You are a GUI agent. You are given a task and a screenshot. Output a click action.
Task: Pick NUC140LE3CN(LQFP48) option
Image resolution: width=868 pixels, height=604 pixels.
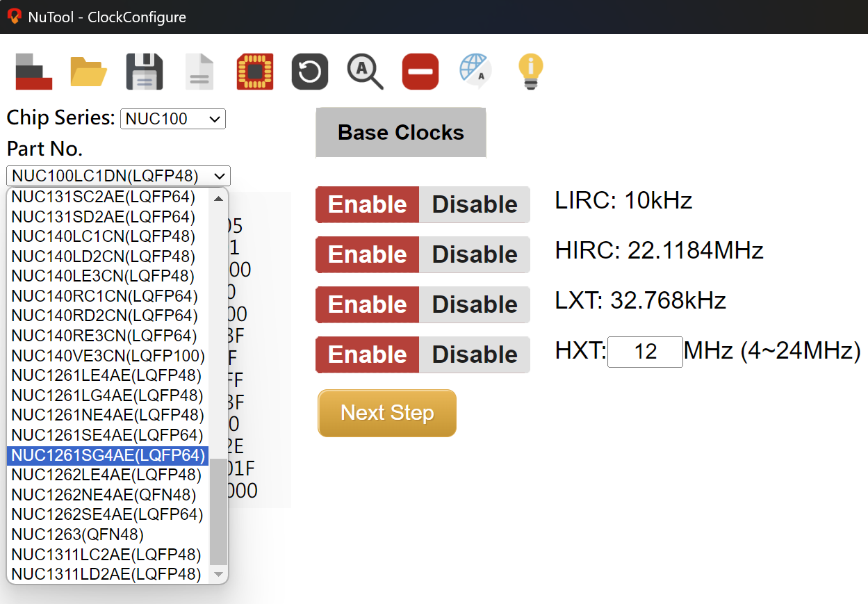(108, 276)
